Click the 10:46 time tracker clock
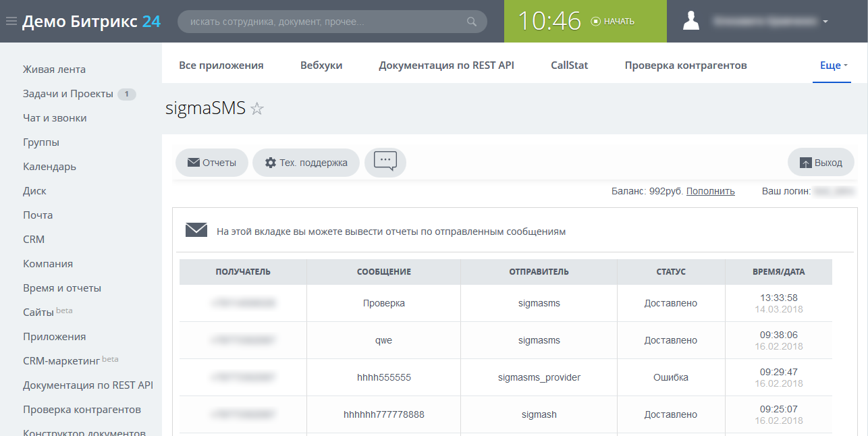This screenshot has height=436, width=868. tap(549, 21)
